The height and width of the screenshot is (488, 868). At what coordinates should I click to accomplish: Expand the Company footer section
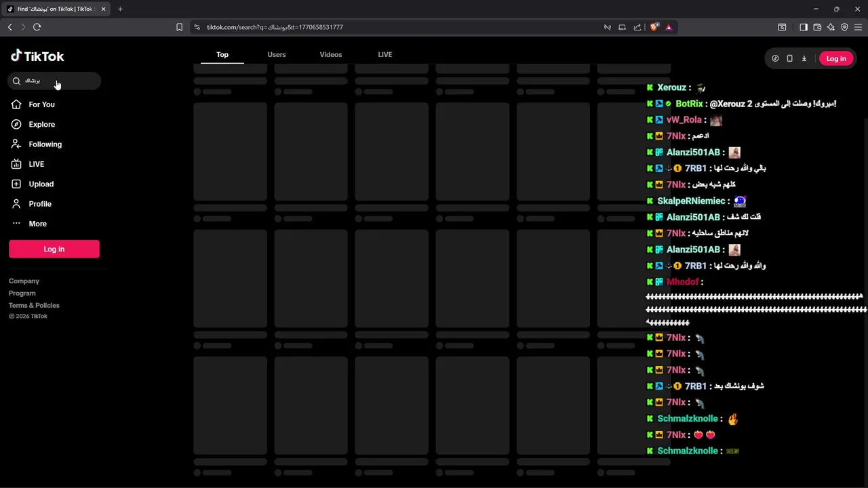[x=24, y=281]
